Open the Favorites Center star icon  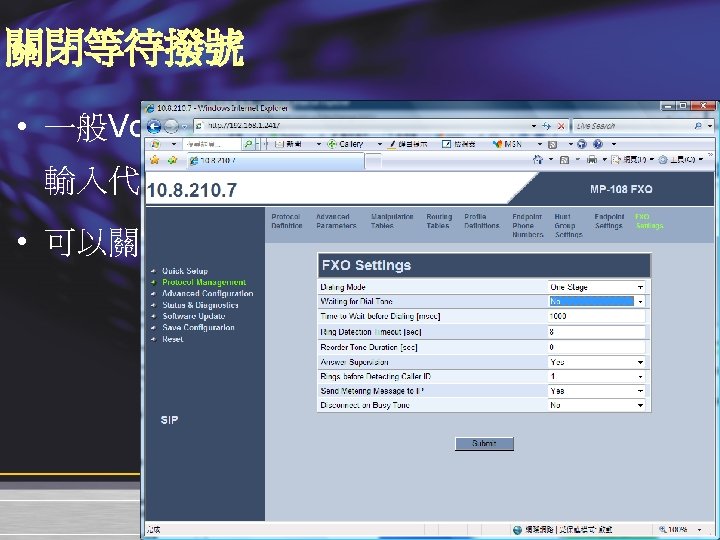(x=155, y=160)
